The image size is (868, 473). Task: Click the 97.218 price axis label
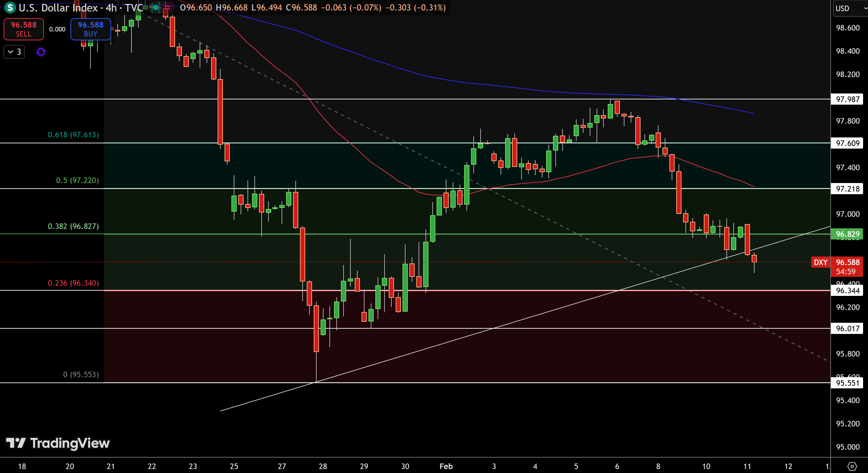point(847,189)
